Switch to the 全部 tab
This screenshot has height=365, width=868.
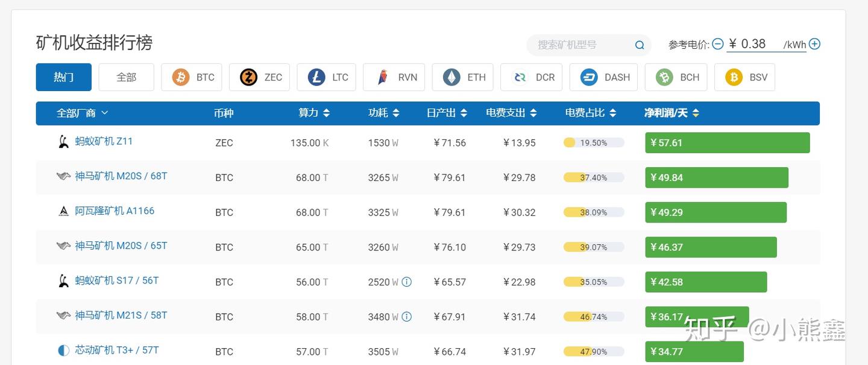pyautogui.click(x=126, y=77)
